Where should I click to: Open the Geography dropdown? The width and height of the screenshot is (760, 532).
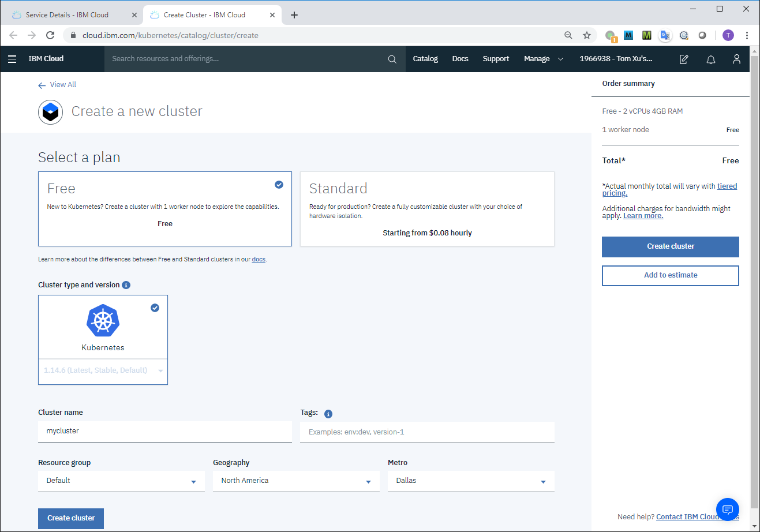click(x=296, y=481)
